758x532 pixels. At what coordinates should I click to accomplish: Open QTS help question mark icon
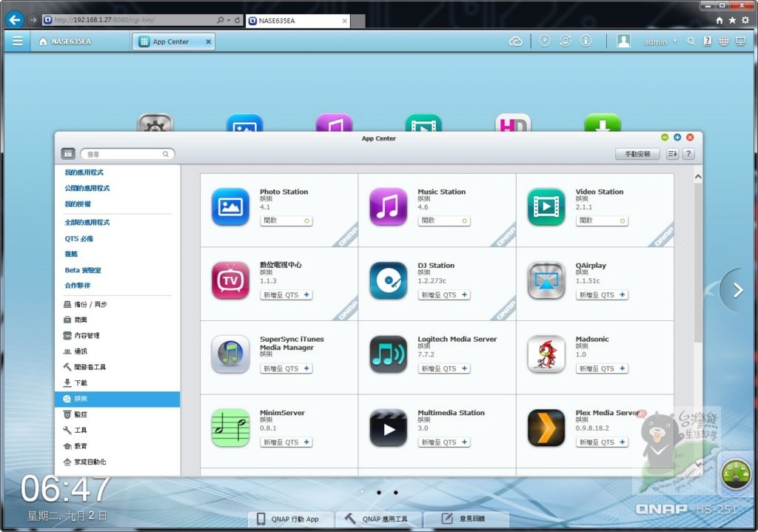[x=707, y=41]
